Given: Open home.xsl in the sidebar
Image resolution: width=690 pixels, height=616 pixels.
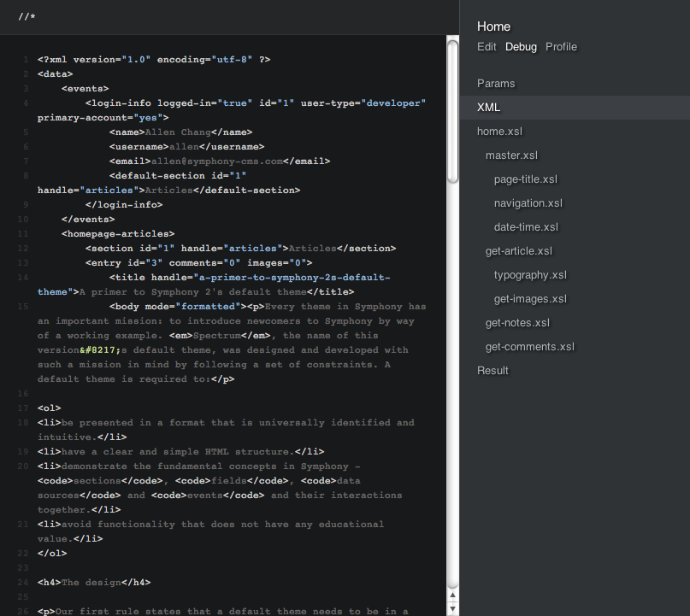Looking at the screenshot, I should coord(499,132).
